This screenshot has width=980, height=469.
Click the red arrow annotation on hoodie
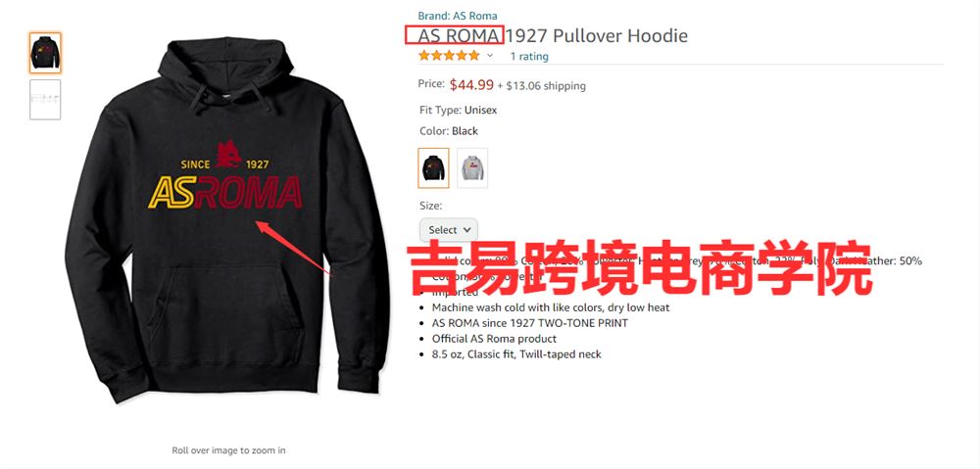pyautogui.click(x=294, y=248)
